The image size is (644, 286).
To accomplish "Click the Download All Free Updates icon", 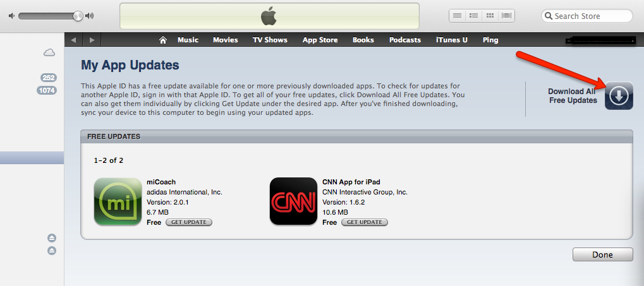I will click(x=619, y=95).
